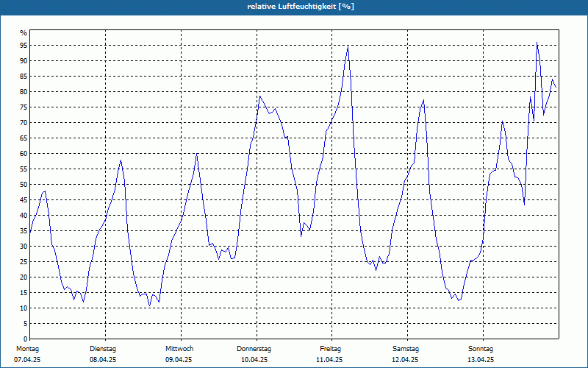
Task: Click the y-axis value 75
Action: [x=24, y=107]
